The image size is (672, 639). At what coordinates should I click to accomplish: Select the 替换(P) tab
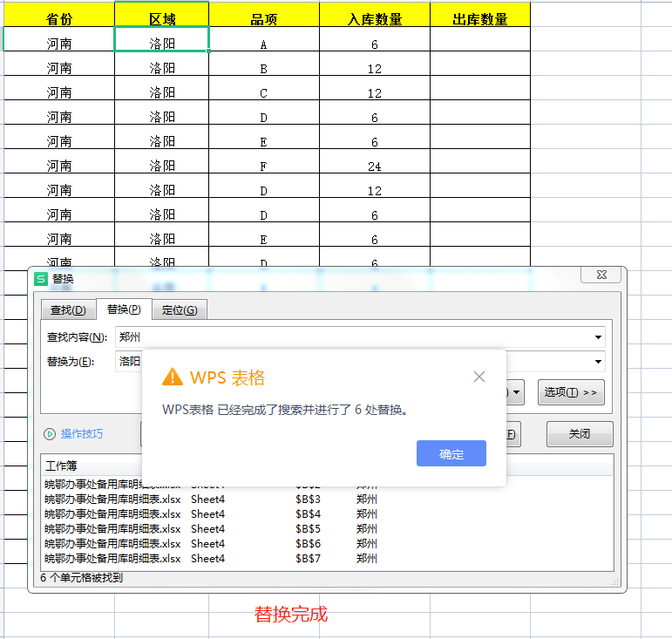point(124,309)
